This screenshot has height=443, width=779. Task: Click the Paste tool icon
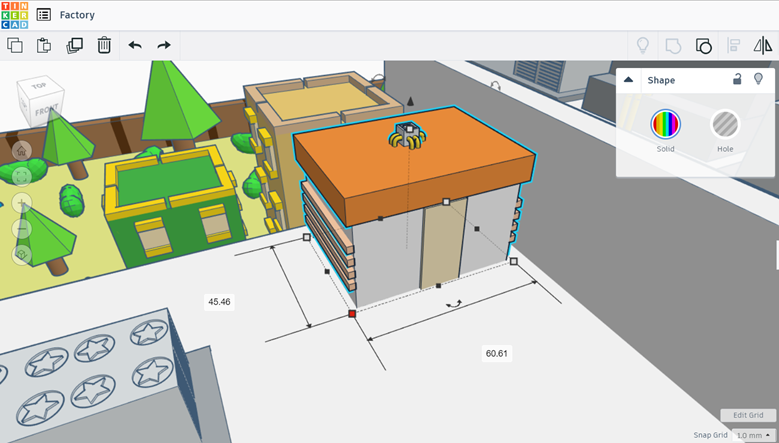pyautogui.click(x=44, y=45)
